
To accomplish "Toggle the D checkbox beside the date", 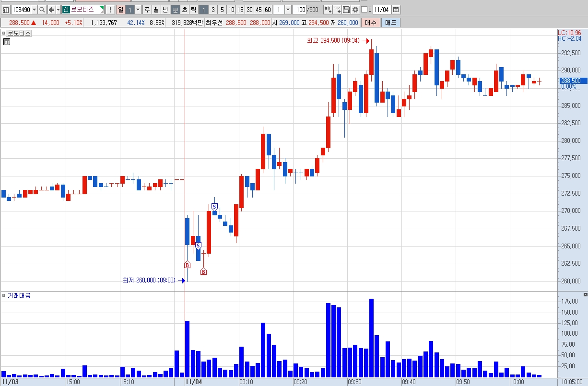I will (x=364, y=10).
